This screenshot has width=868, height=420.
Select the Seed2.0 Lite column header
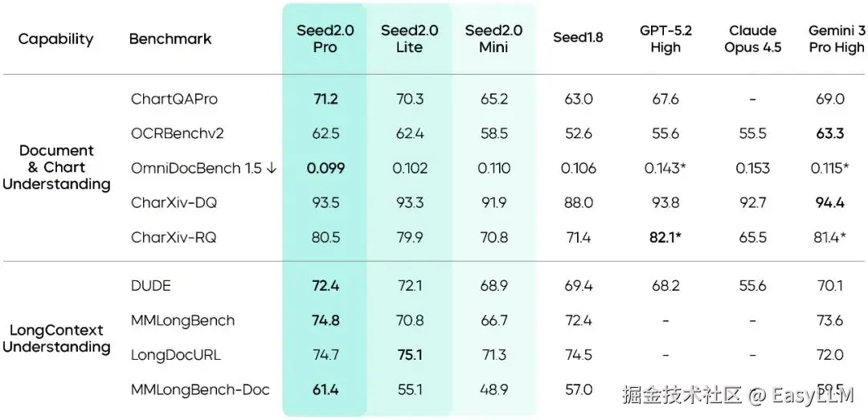point(410,39)
